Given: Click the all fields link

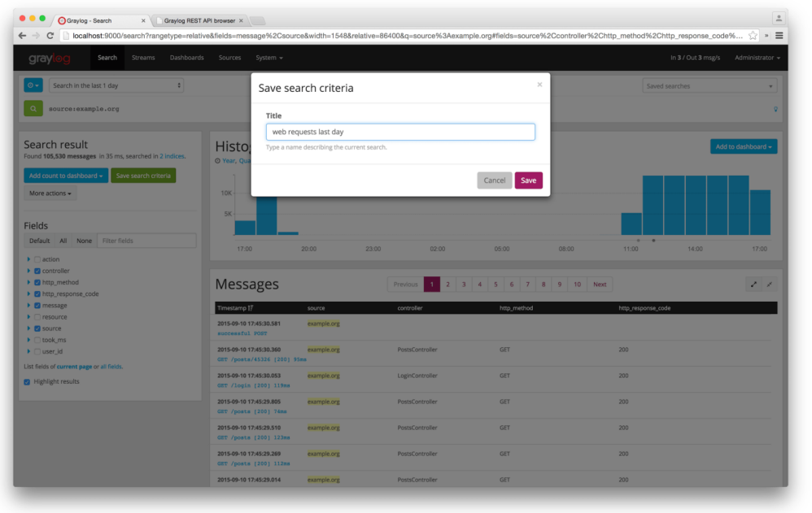Looking at the screenshot, I should click(111, 367).
